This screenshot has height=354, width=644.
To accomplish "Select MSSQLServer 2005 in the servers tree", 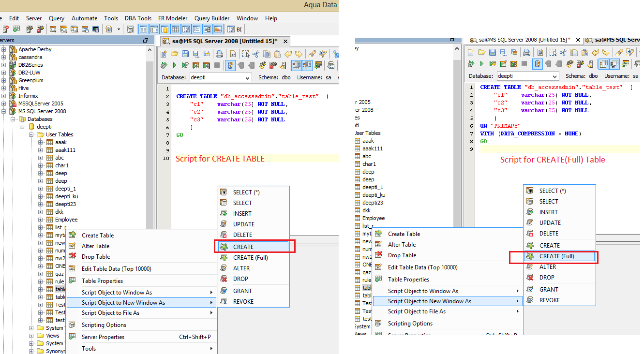I will point(41,103).
